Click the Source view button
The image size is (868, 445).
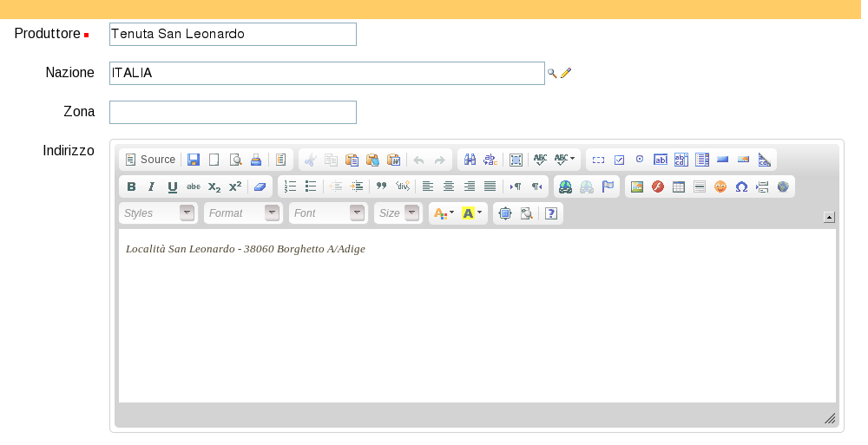point(150,160)
